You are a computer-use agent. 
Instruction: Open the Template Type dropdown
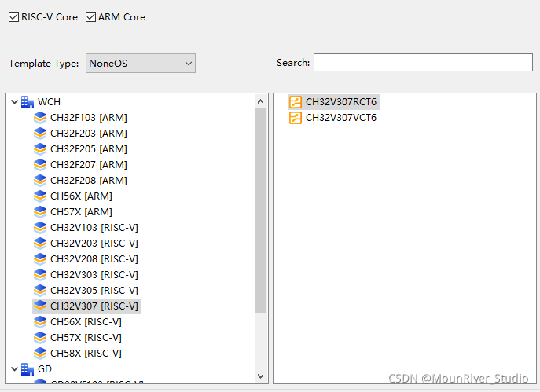pyautogui.click(x=141, y=64)
